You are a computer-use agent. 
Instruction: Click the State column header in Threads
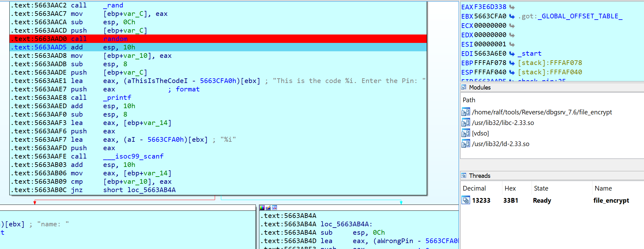(x=541, y=188)
